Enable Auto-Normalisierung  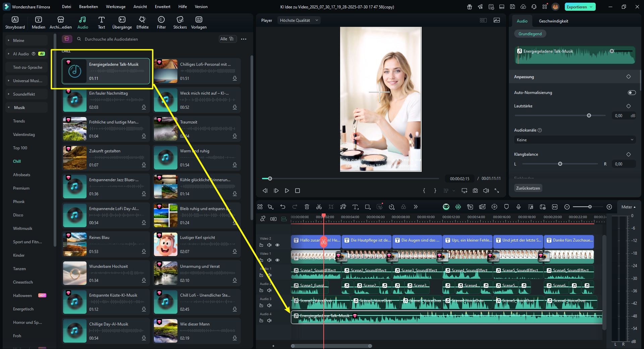[x=632, y=93]
